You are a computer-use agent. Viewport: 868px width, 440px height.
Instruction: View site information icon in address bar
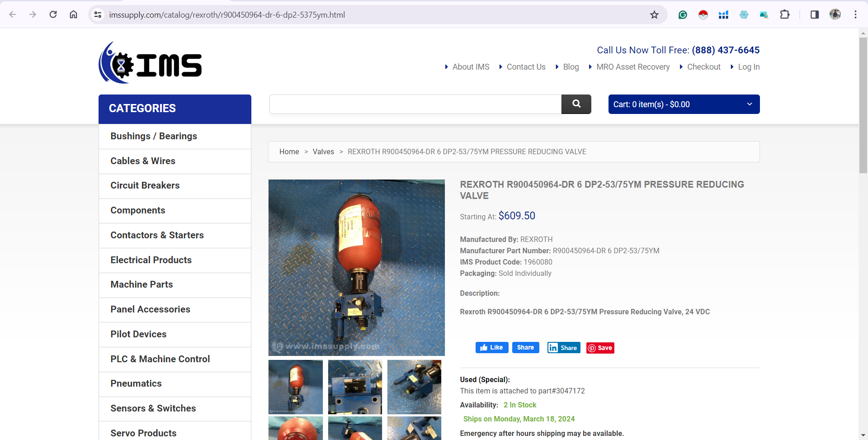coord(98,15)
